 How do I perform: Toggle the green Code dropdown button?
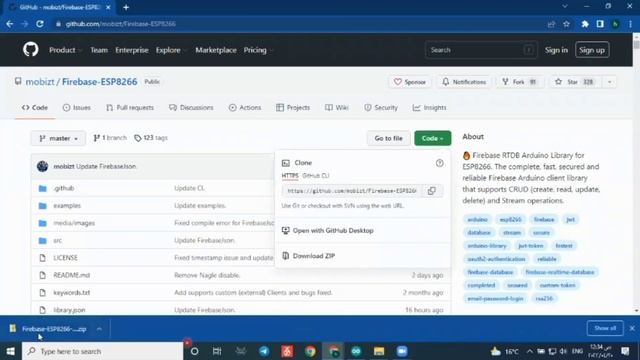point(433,138)
